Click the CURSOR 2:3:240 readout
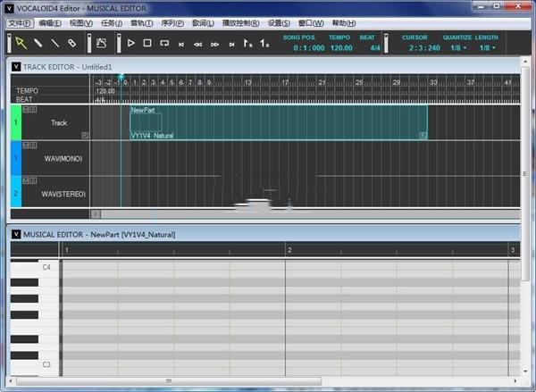Image resolution: width=536 pixels, height=392 pixels. pyautogui.click(x=424, y=48)
